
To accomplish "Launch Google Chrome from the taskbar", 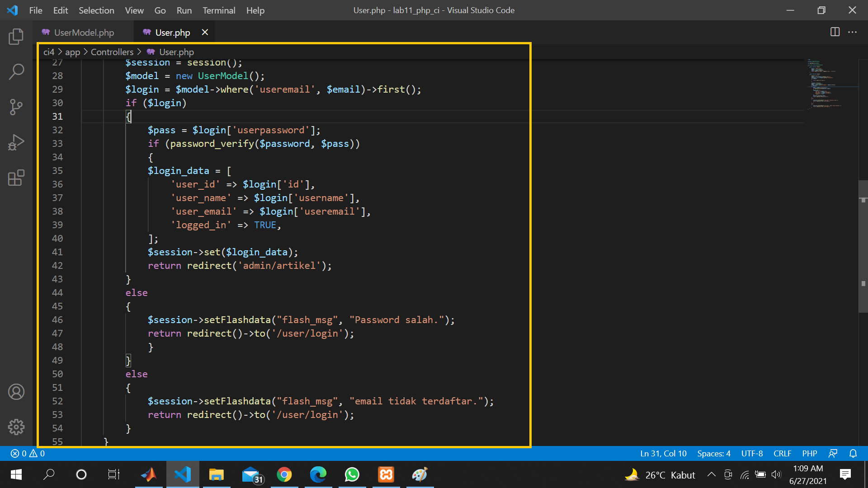I will click(284, 474).
